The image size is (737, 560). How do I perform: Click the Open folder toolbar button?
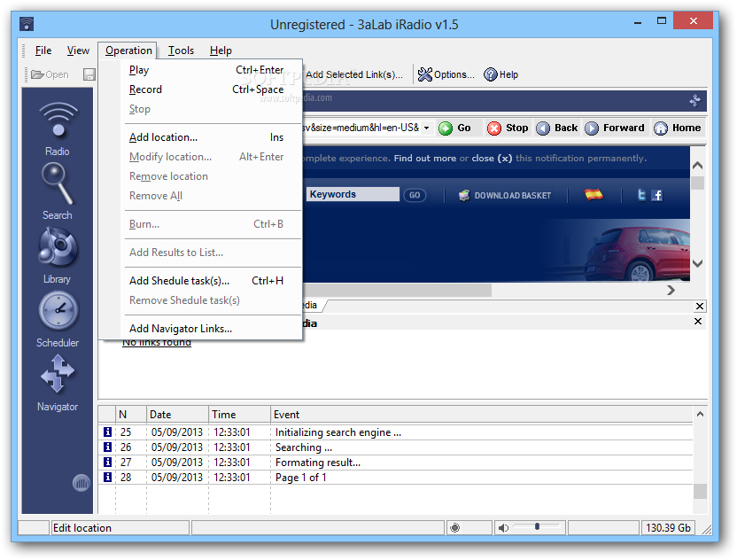50,74
